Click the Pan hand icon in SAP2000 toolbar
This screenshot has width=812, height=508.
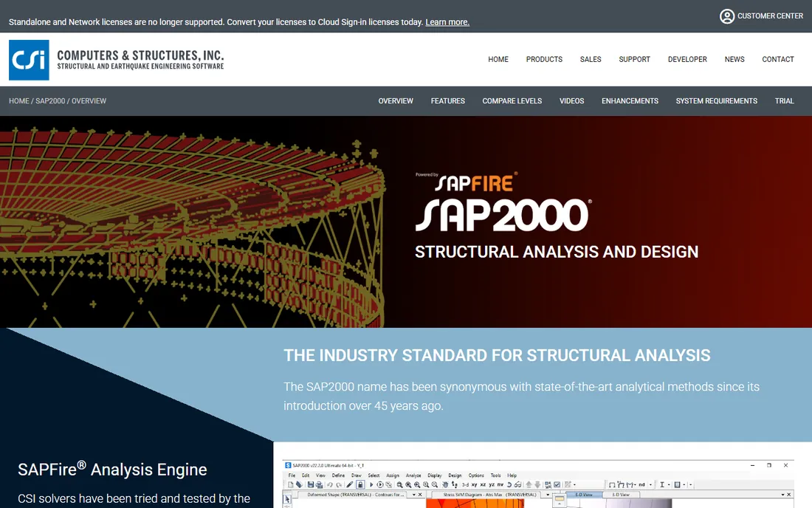(445, 484)
